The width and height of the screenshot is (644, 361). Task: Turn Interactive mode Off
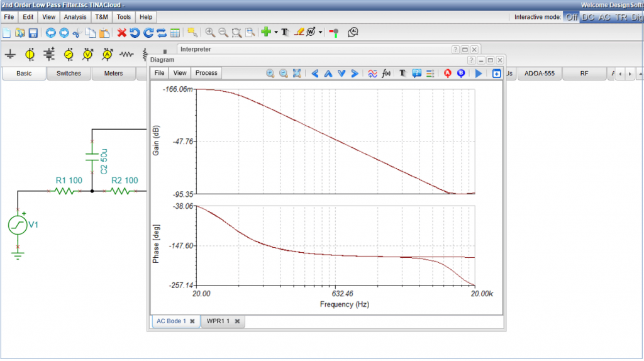pyautogui.click(x=571, y=17)
